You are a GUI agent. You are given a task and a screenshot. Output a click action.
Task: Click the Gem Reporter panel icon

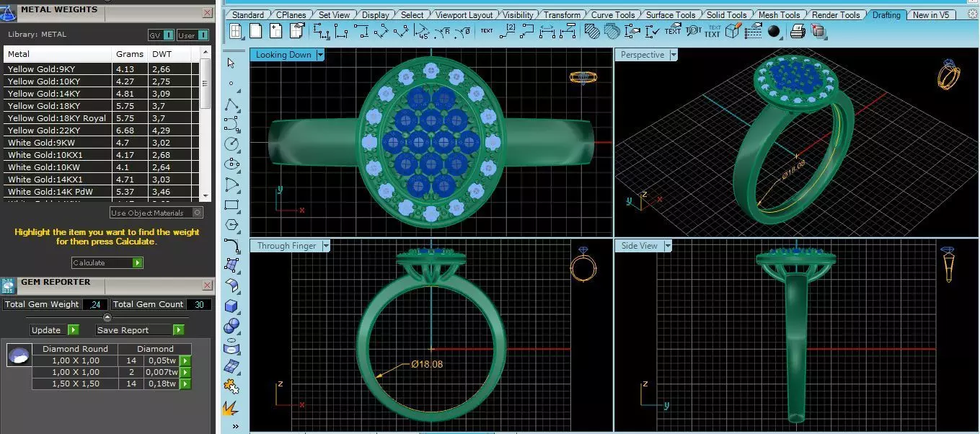(9, 286)
